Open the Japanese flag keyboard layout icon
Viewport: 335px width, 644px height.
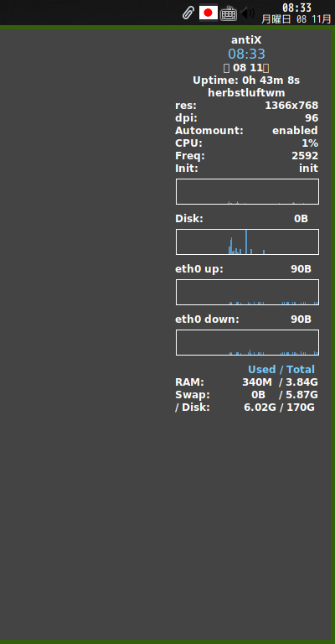click(x=209, y=13)
